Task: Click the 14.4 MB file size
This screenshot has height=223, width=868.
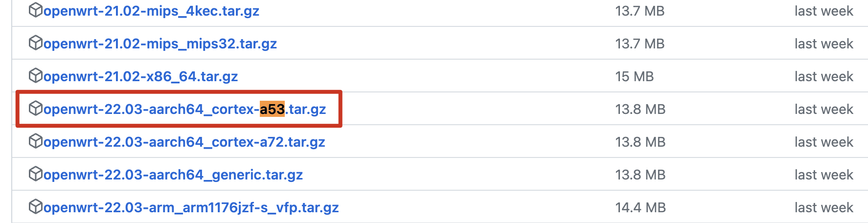Action: coord(640,207)
